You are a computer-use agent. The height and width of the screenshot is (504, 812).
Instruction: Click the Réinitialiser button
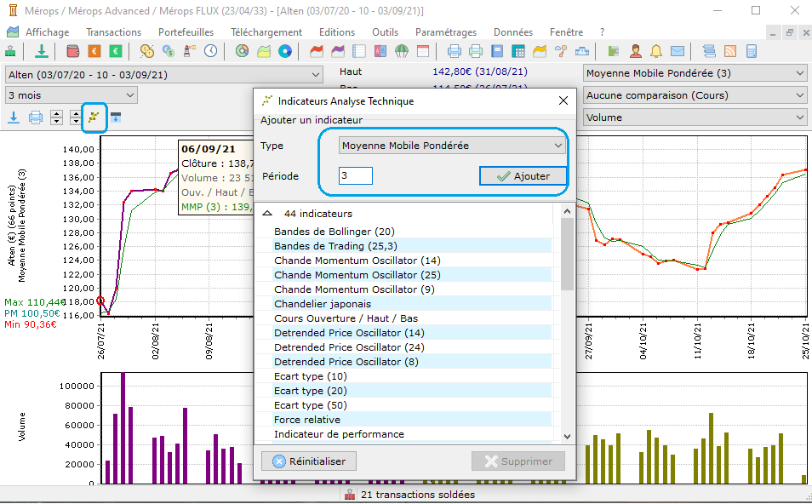point(309,461)
